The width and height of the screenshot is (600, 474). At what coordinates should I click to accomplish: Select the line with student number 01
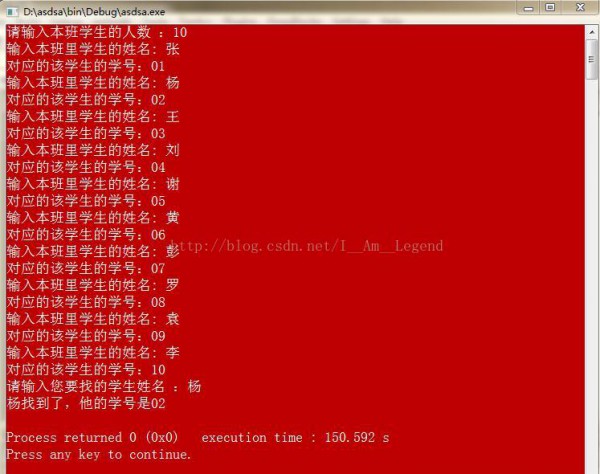86,66
